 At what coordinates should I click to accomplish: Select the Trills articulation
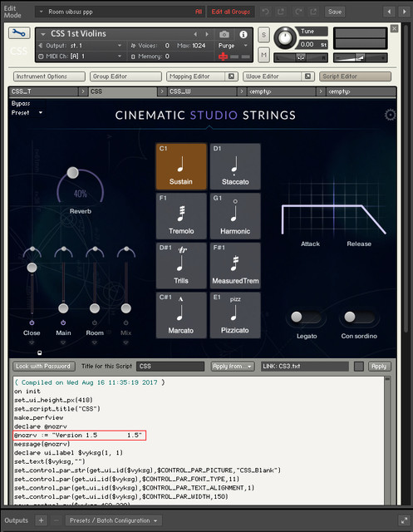181,265
